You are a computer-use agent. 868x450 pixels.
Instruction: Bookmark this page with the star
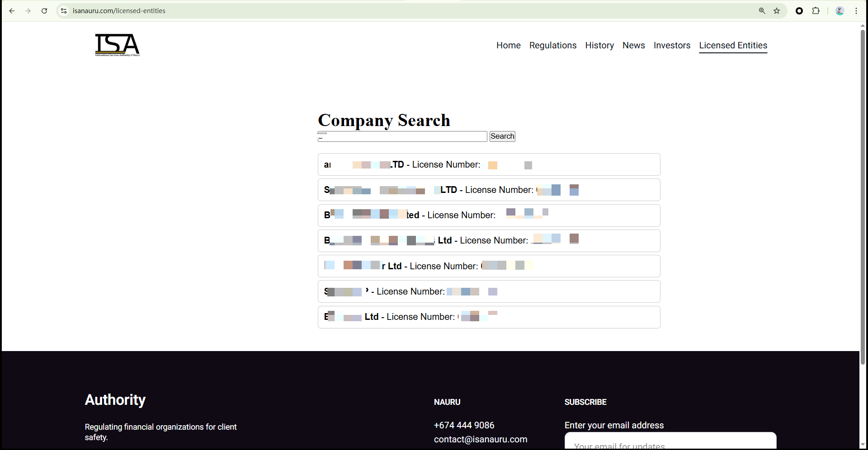tap(777, 11)
